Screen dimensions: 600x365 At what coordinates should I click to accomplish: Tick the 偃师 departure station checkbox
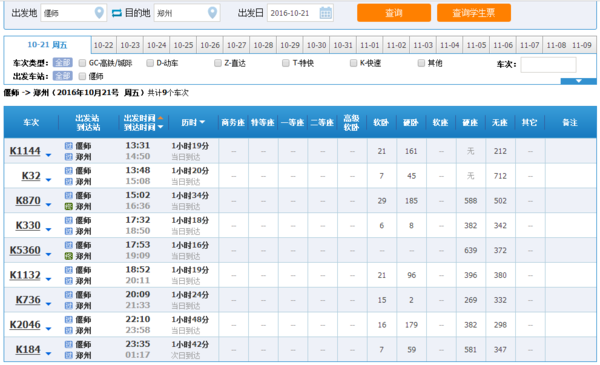(82, 77)
